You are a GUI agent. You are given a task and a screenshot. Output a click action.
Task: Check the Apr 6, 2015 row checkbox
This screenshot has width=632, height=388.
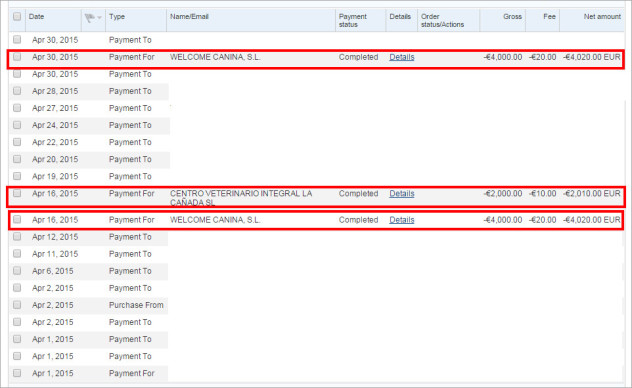17,270
